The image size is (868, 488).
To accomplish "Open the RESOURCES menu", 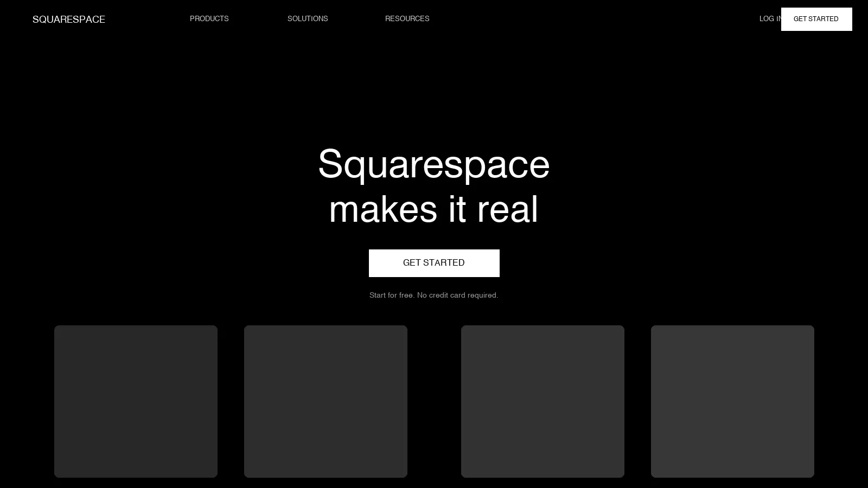I will 407,19.
